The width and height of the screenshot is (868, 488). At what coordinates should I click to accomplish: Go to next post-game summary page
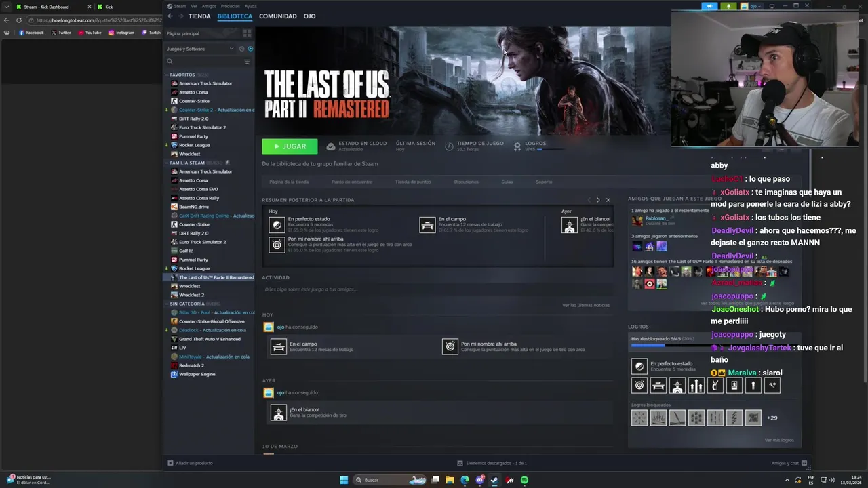598,200
